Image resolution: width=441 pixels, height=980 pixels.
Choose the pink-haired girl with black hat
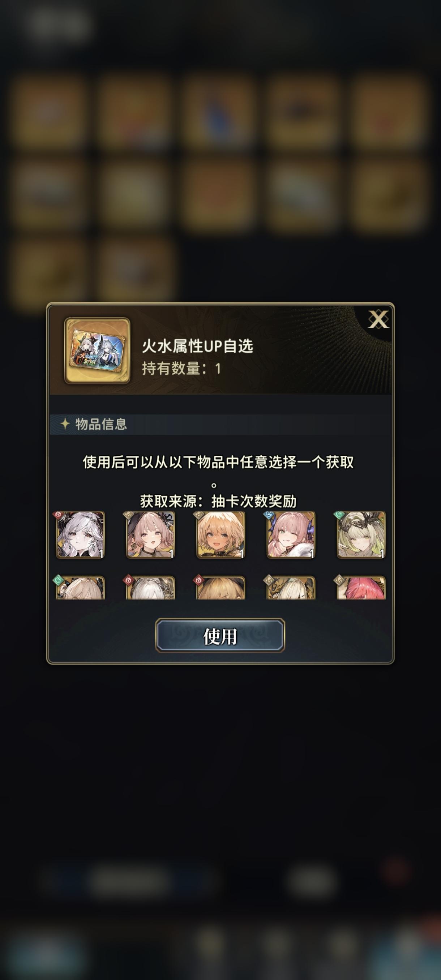pos(150,535)
